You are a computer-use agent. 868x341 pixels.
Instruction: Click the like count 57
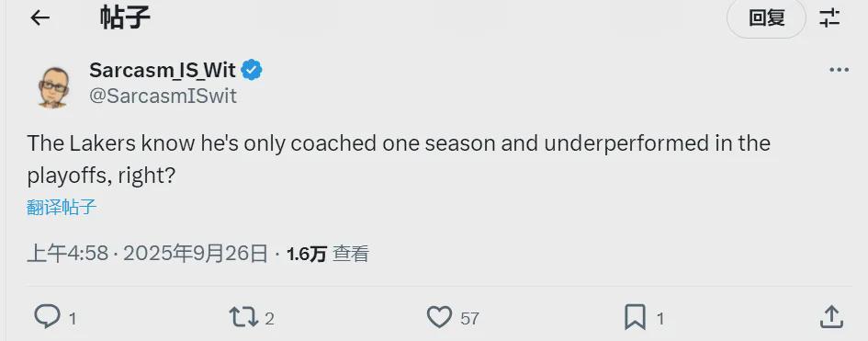click(x=469, y=319)
